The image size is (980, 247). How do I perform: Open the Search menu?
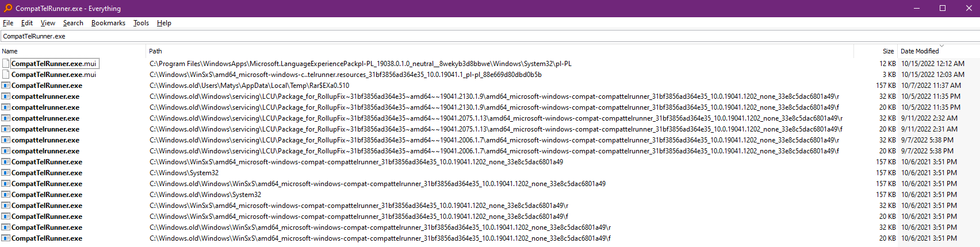[73, 23]
